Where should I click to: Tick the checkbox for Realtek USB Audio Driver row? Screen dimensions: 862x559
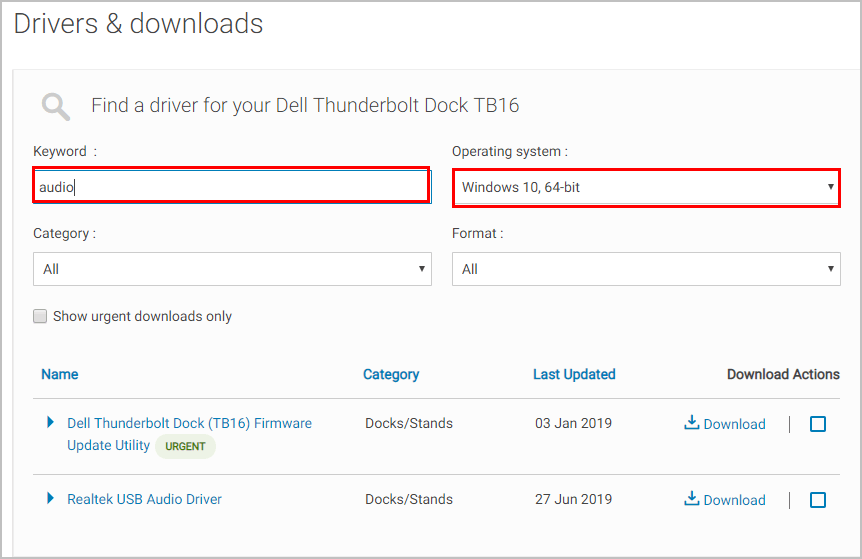click(817, 500)
